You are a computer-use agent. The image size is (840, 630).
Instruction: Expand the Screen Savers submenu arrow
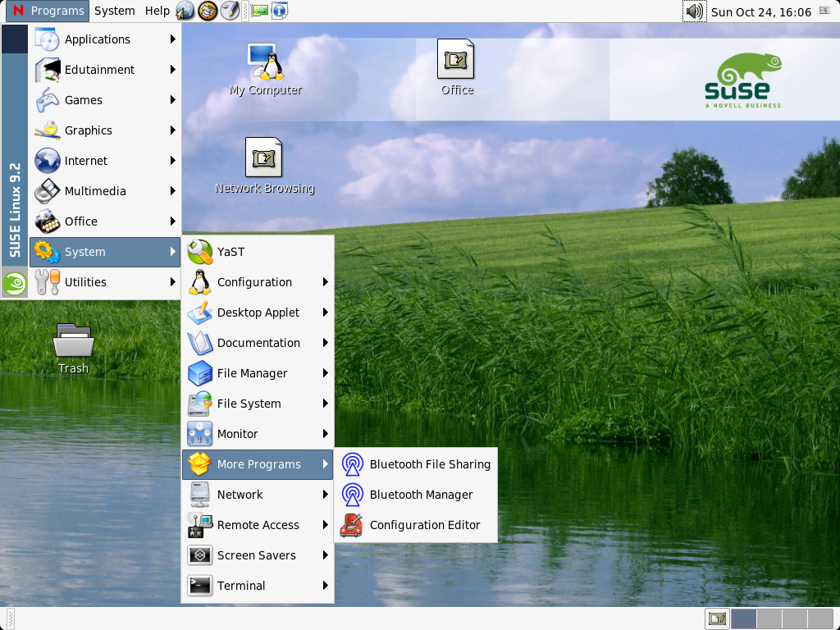(325, 555)
